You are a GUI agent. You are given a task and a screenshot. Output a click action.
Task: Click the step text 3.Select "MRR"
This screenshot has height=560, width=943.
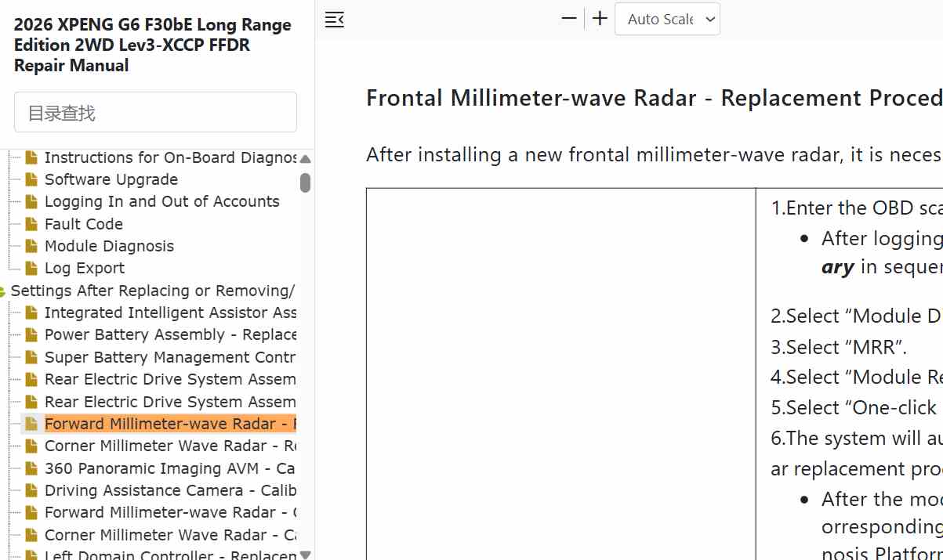click(839, 346)
